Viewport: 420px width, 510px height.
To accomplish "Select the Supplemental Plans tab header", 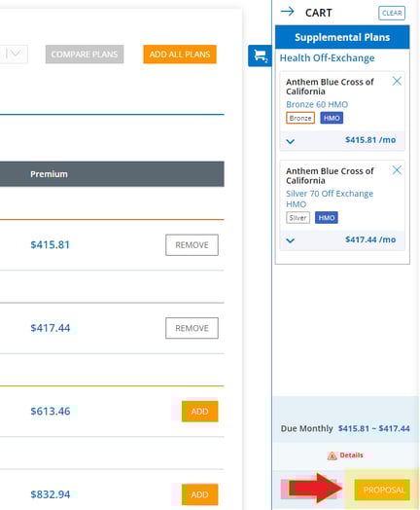I will click(x=342, y=37).
